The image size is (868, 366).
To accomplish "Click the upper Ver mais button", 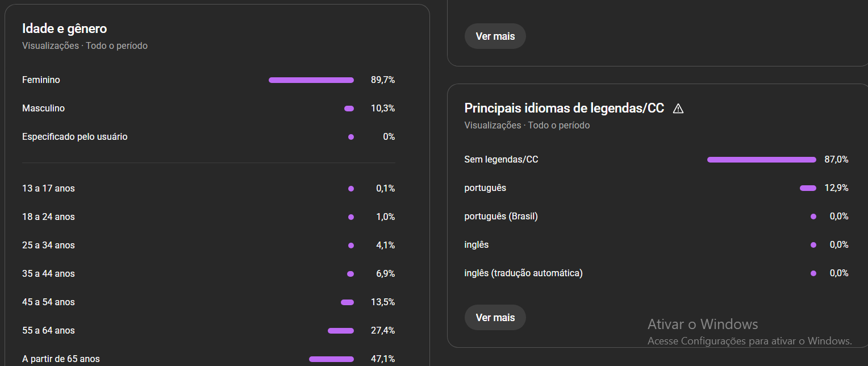I will pyautogui.click(x=495, y=36).
